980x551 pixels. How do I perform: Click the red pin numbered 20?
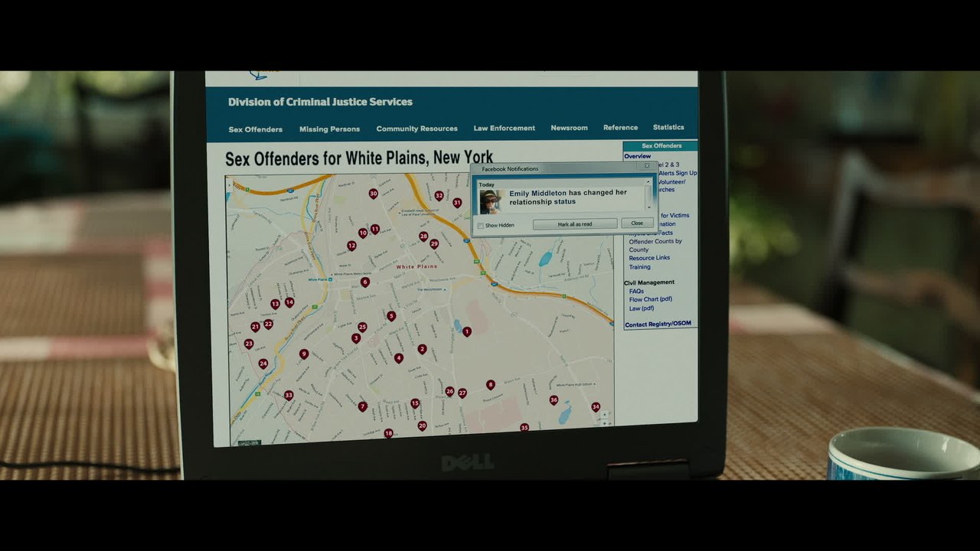pos(422,425)
